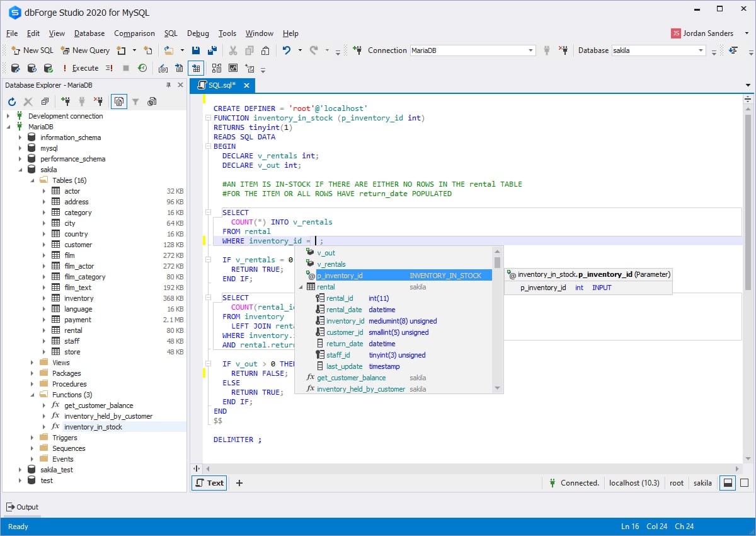Click the Save icon on the toolbar
Image resolution: width=756 pixels, height=536 pixels.
click(x=197, y=50)
